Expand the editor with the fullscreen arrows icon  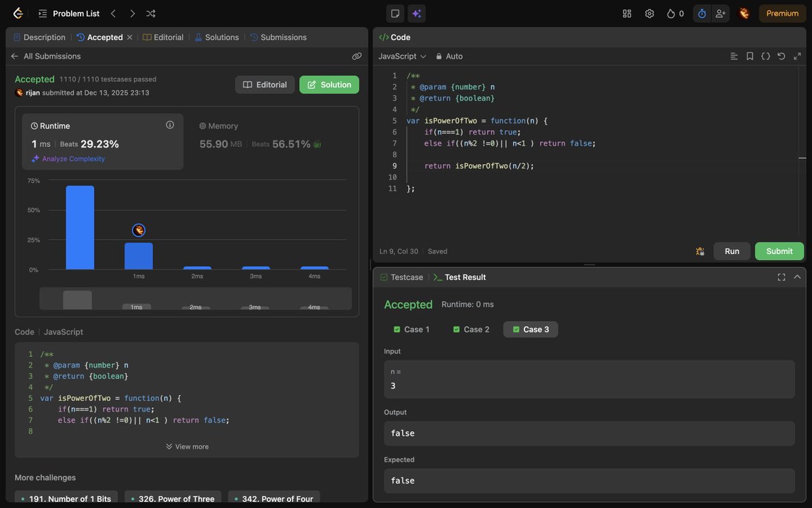[797, 56]
